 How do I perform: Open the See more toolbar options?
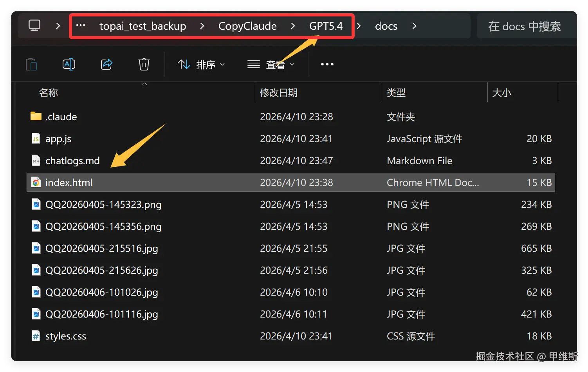coord(327,64)
